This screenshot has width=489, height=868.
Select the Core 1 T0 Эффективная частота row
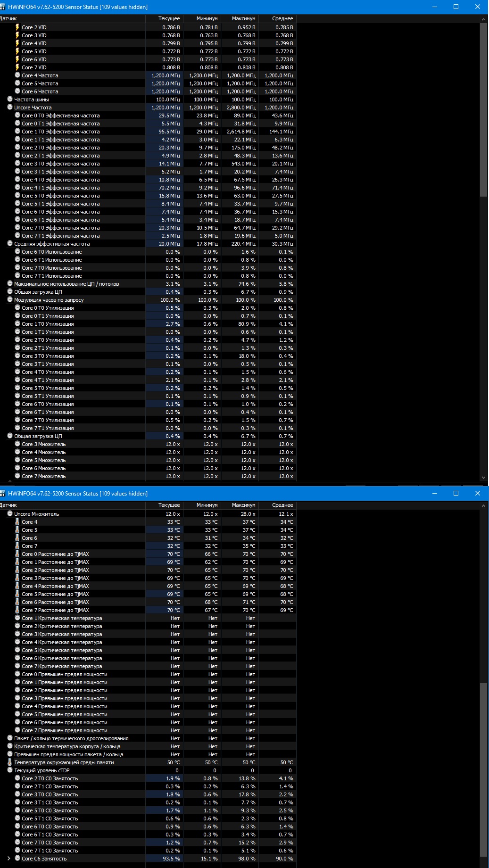(148, 132)
